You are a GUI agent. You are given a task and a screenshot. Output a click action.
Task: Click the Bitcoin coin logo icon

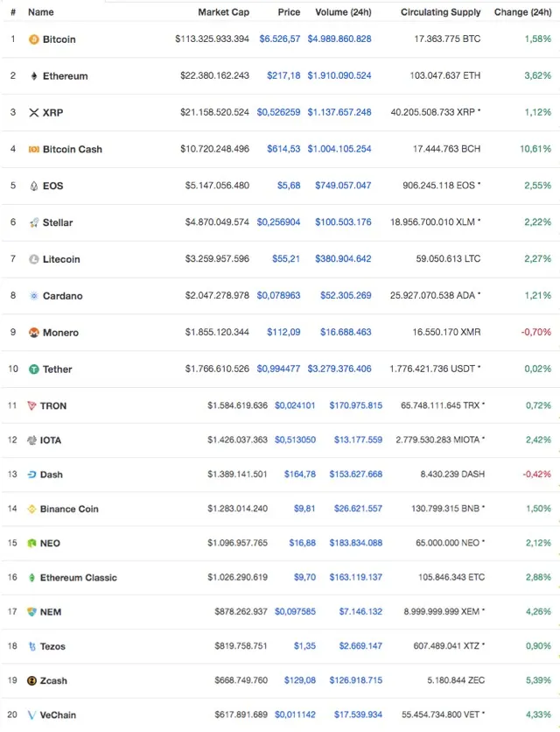click(x=33, y=39)
